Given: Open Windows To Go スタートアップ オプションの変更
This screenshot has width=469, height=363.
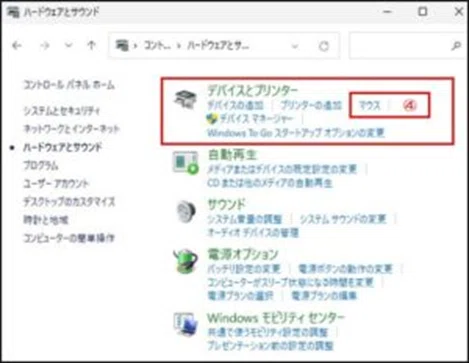Looking at the screenshot, I should point(296,133).
